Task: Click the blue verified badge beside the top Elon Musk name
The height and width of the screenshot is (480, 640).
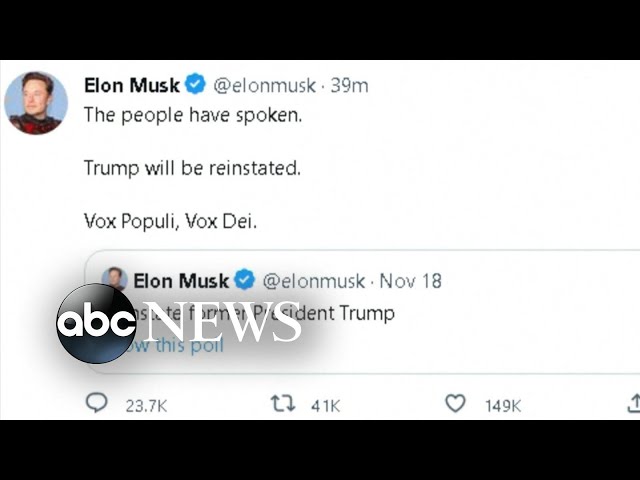Action: click(x=196, y=84)
